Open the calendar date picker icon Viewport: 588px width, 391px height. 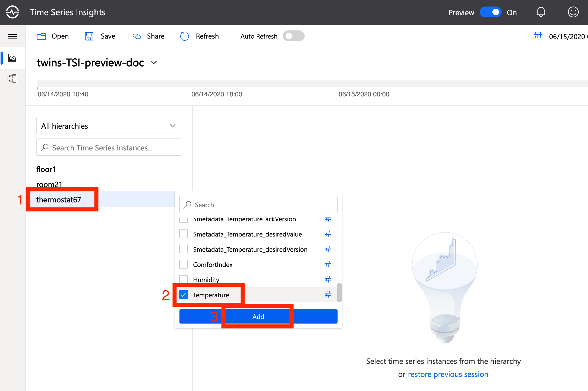coord(538,36)
